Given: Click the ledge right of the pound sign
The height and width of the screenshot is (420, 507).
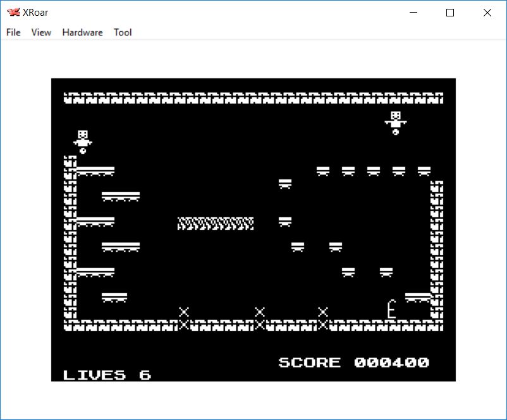Looking at the screenshot, I should click(x=417, y=297).
